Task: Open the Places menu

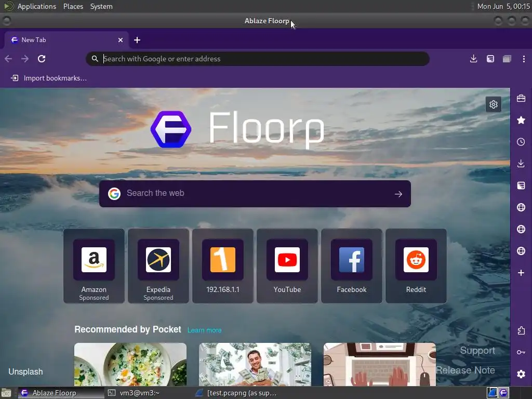Action: tap(73, 6)
